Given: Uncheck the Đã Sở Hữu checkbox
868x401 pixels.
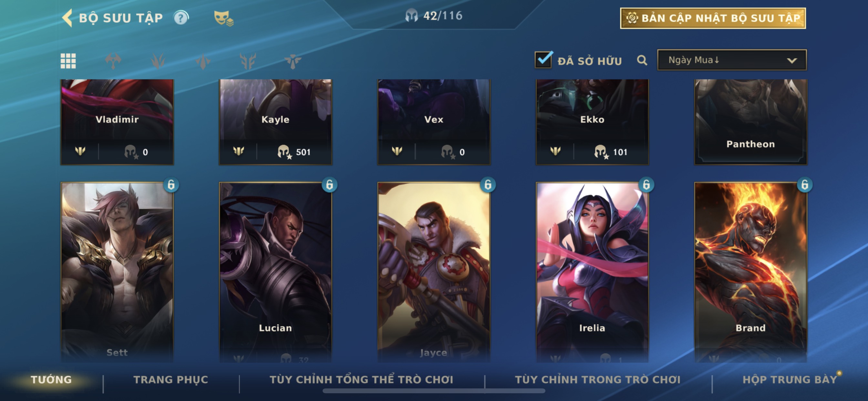Looking at the screenshot, I should click(x=543, y=60).
